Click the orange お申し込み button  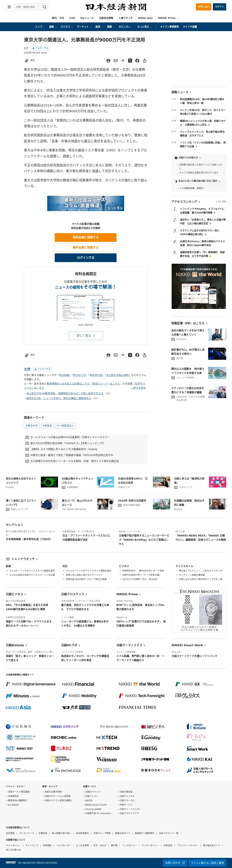coord(203,7)
